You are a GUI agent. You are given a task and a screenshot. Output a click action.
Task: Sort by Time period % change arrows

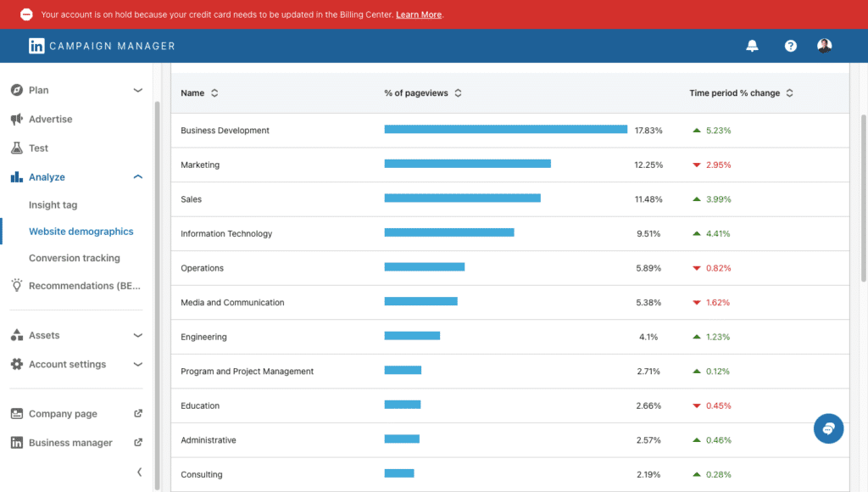(789, 93)
